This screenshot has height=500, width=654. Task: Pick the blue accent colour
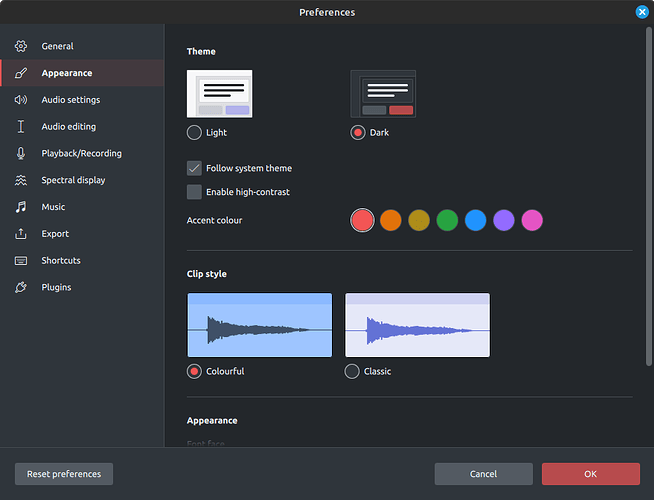pos(475,220)
